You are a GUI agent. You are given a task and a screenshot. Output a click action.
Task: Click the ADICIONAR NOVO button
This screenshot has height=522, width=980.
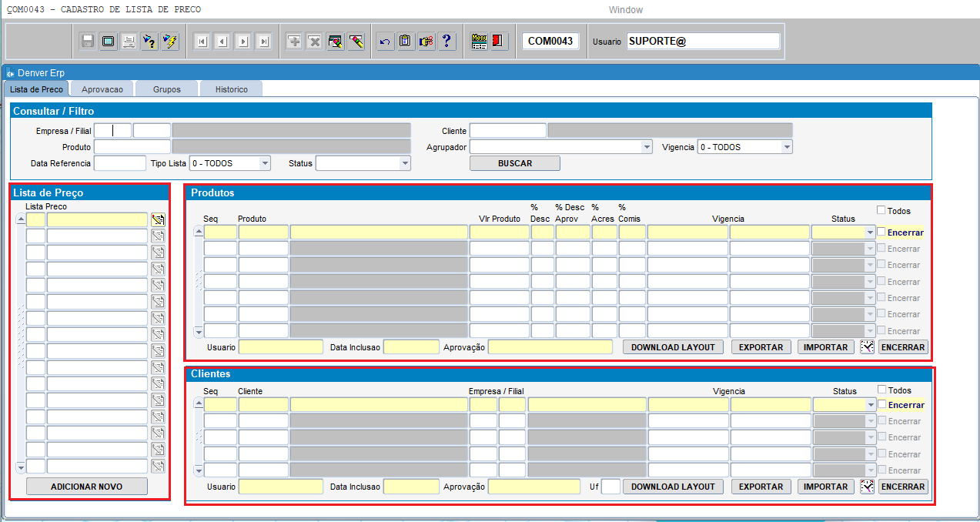[x=87, y=487]
